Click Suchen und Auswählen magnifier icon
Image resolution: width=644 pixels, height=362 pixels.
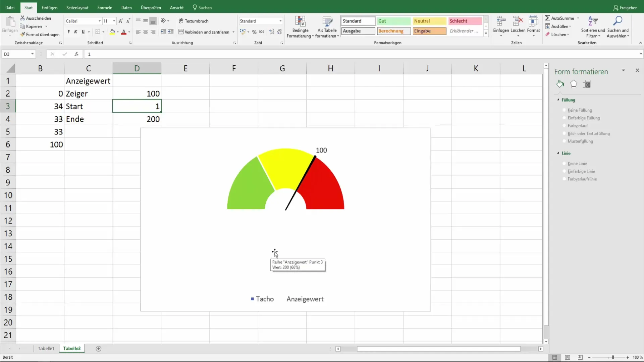pos(618,21)
